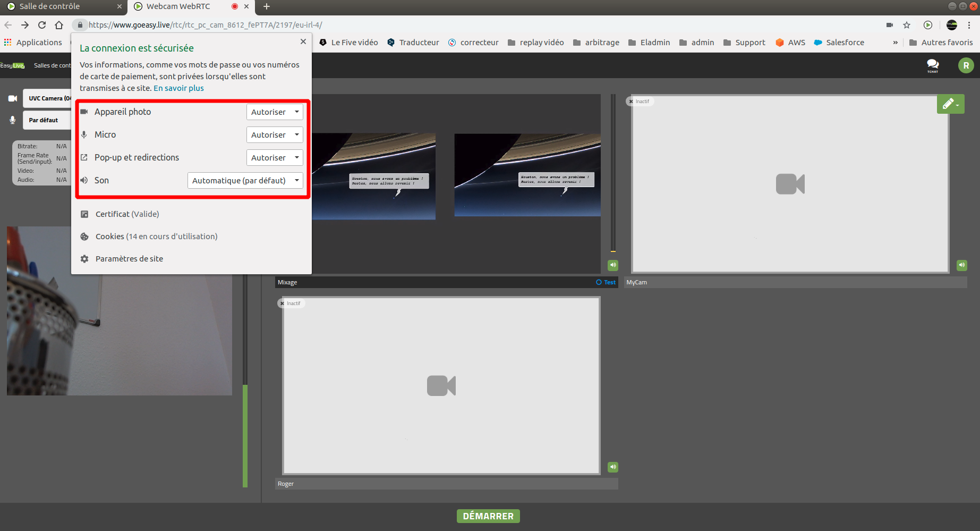Click the green play extension icon
The height and width of the screenshot is (531, 980).
(x=928, y=25)
